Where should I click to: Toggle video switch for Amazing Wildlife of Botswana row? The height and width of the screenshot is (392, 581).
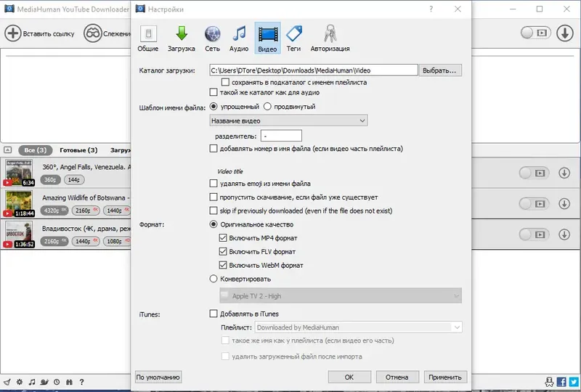tap(533, 204)
